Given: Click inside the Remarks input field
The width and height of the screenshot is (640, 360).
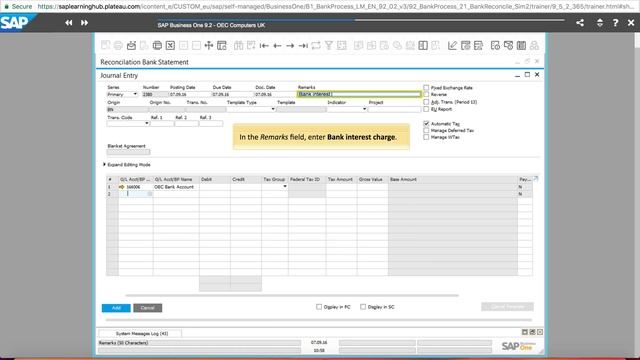Looking at the screenshot, I should pyautogui.click(x=359, y=94).
